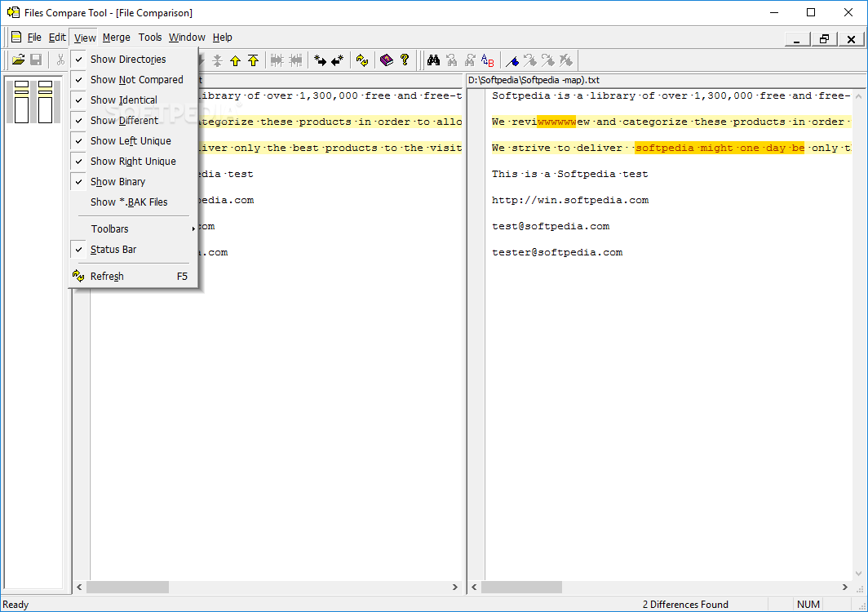Image resolution: width=868 pixels, height=612 pixels.
Task: Click the second grayed merge blocks icon
Action: 295,60
